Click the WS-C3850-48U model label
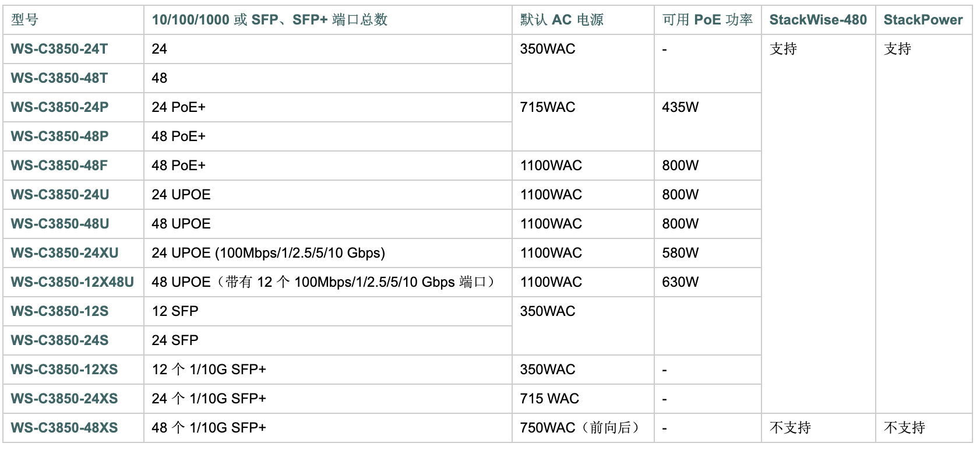 [x=60, y=224]
